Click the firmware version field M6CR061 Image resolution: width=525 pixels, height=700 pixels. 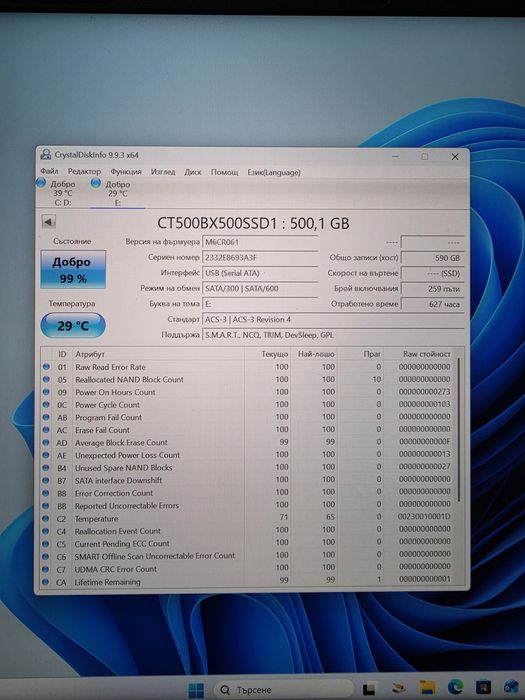260,242
